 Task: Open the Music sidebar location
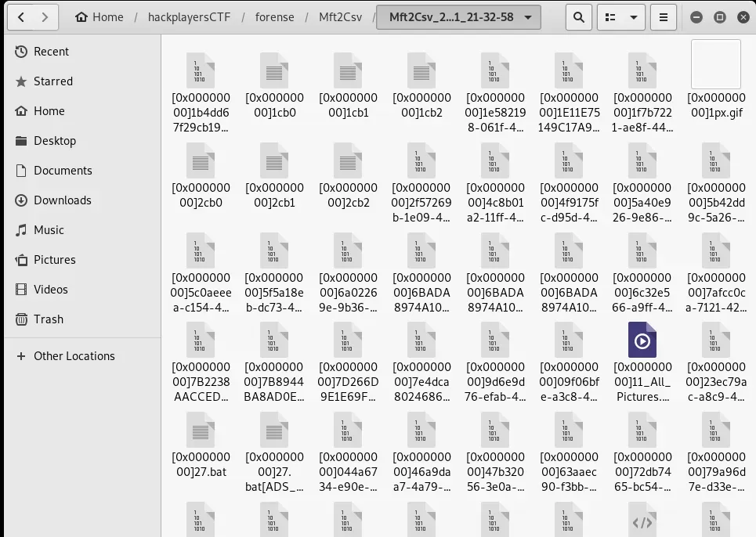(49, 230)
